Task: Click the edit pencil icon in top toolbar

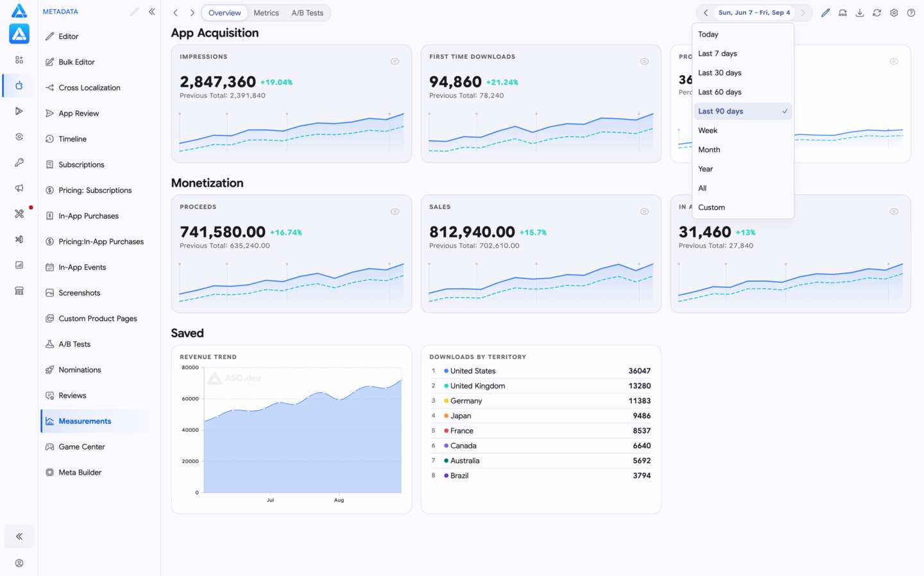Action: pos(825,13)
